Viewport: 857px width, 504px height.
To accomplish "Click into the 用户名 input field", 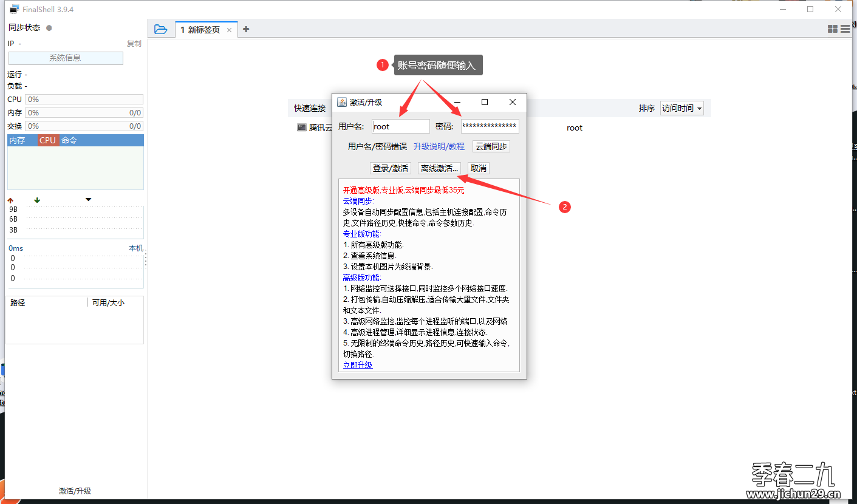I will pos(401,126).
